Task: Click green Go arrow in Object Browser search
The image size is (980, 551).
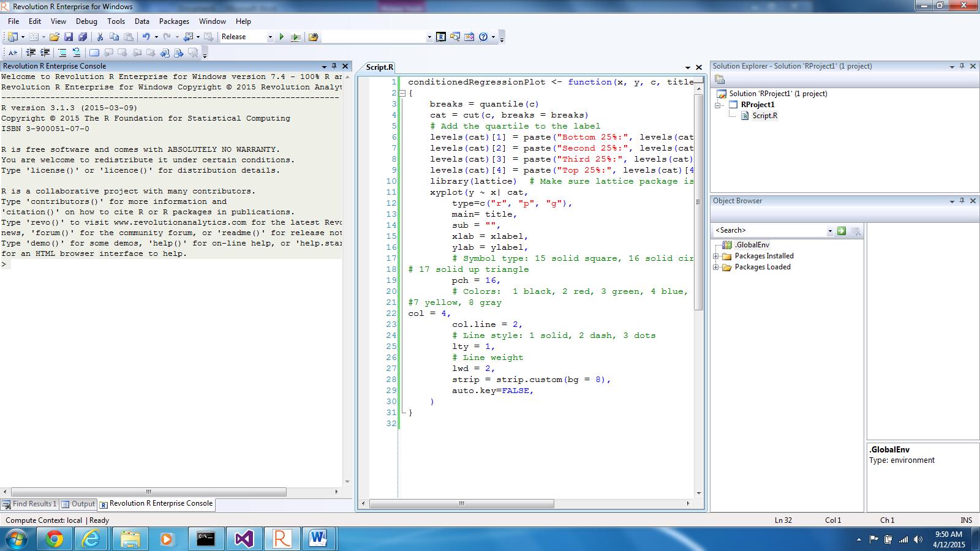Action: point(842,230)
